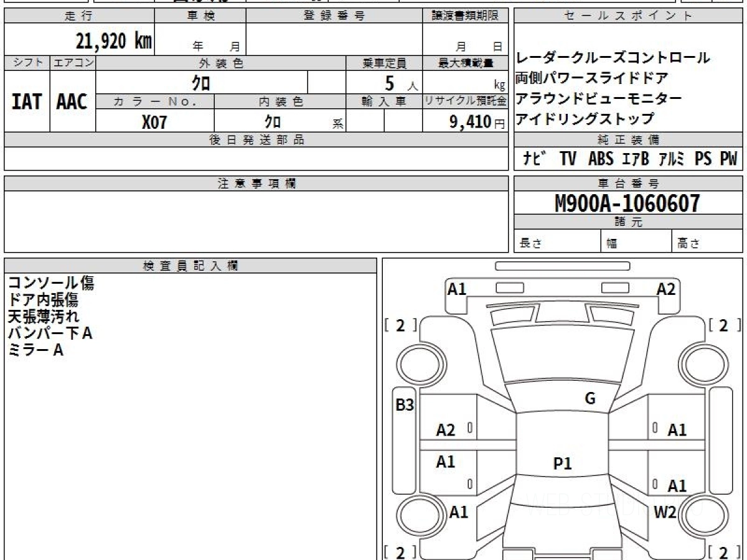Screen dimensions: 747x560
Task: Click the 長さ dimension cell
Action: [557, 241]
